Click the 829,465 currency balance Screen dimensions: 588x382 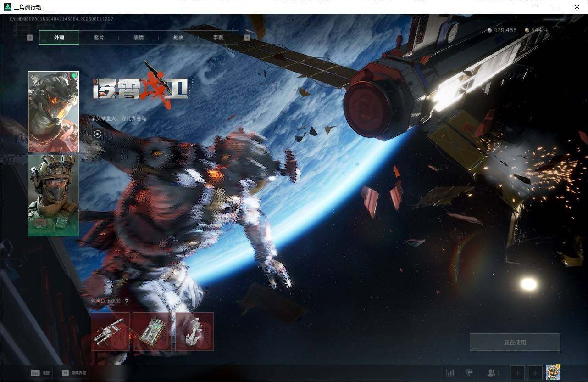(502, 30)
